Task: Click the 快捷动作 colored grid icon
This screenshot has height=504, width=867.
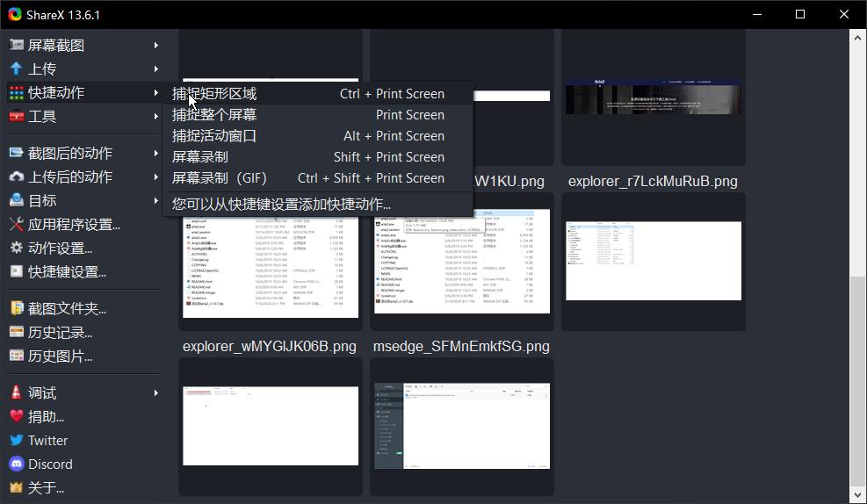Action: [17, 93]
